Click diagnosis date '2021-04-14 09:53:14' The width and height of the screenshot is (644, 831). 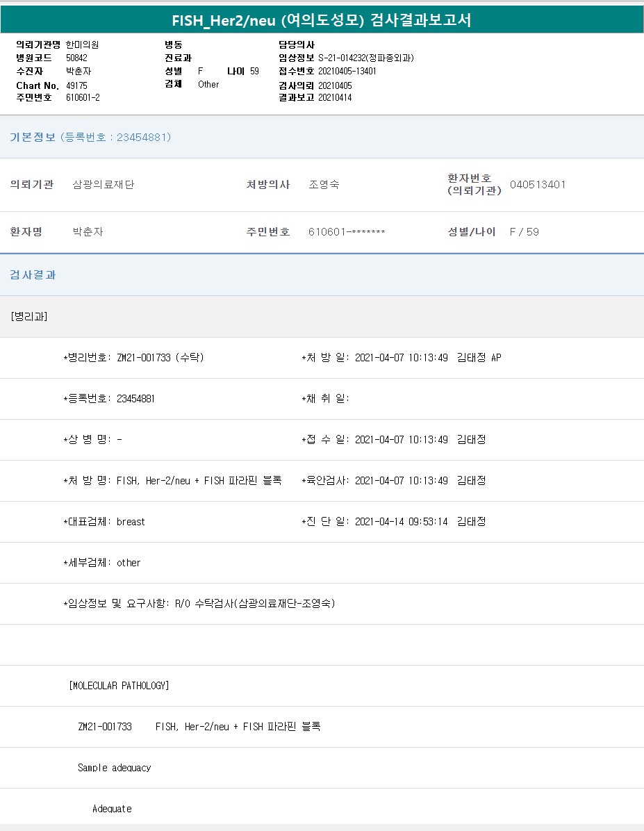point(402,522)
